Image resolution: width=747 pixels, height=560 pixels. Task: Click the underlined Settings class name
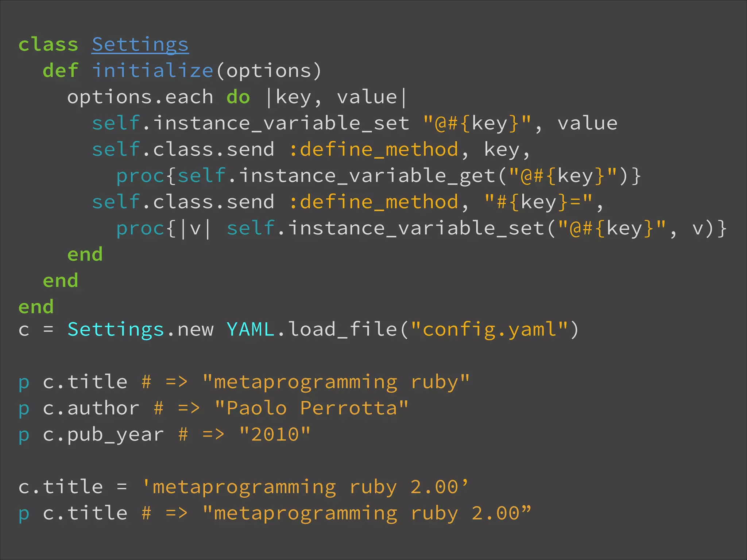click(140, 45)
